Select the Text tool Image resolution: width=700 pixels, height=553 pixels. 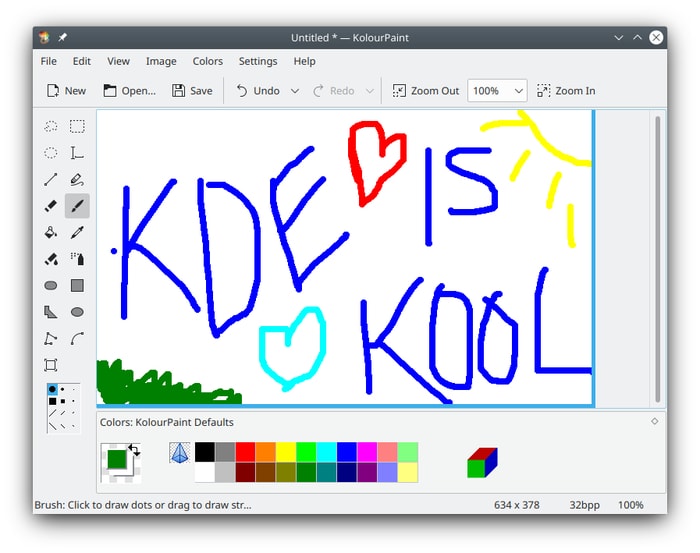click(x=77, y=153)
